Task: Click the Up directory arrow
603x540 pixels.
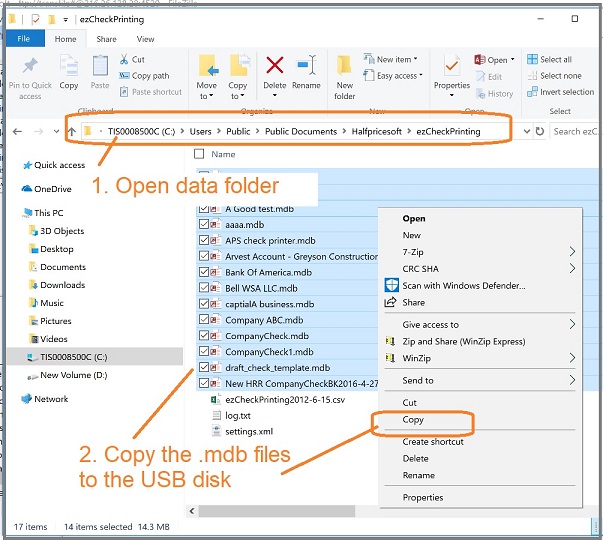Action: coord(72,131)
